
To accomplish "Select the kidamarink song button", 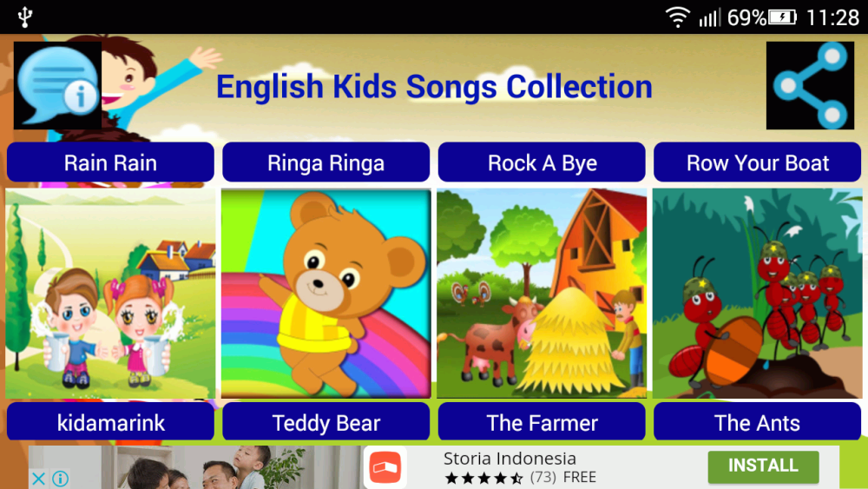I will (110, 422).
